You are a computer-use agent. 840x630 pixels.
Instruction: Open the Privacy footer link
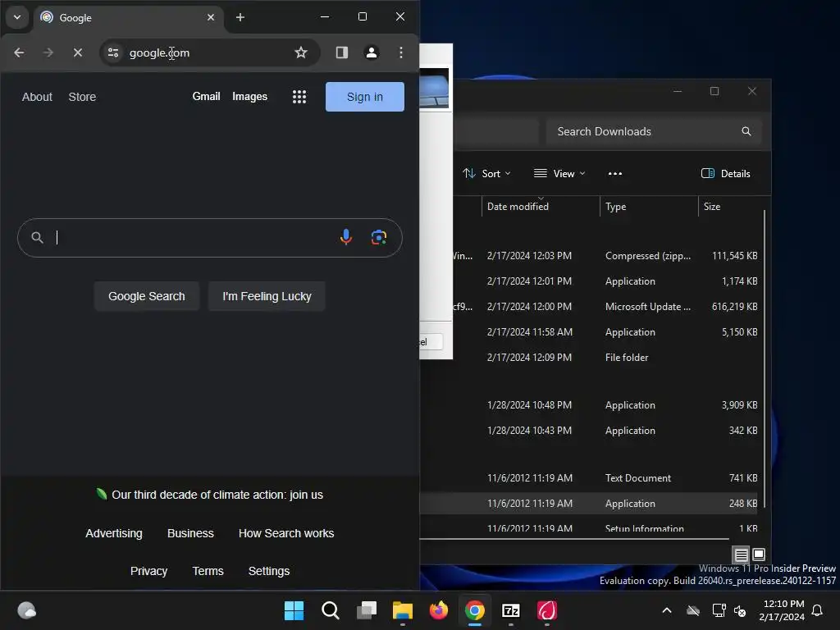pyautogui.click(x=149, y=571)
